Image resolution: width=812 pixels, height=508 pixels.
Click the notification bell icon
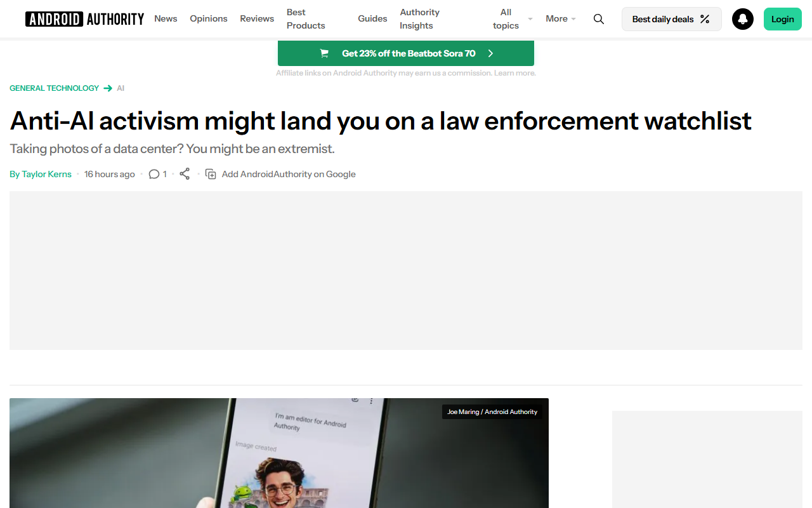(x=743, y=19)
